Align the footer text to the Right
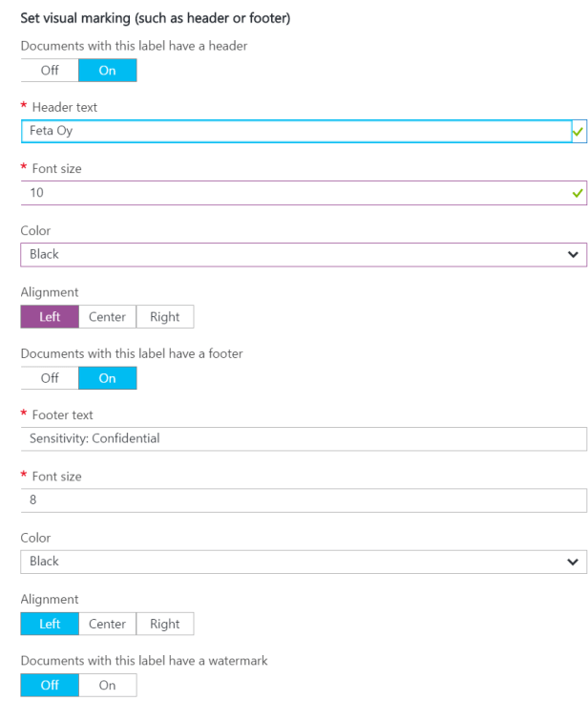The width and height of the screenshot is (588, 701). (165, 624)
